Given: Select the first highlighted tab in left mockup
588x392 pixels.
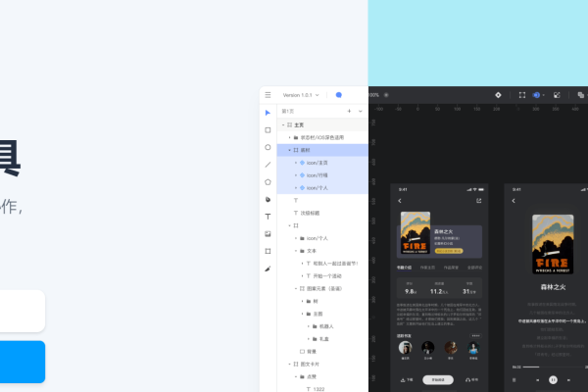Looking at the screenshot, I should 404,268.
